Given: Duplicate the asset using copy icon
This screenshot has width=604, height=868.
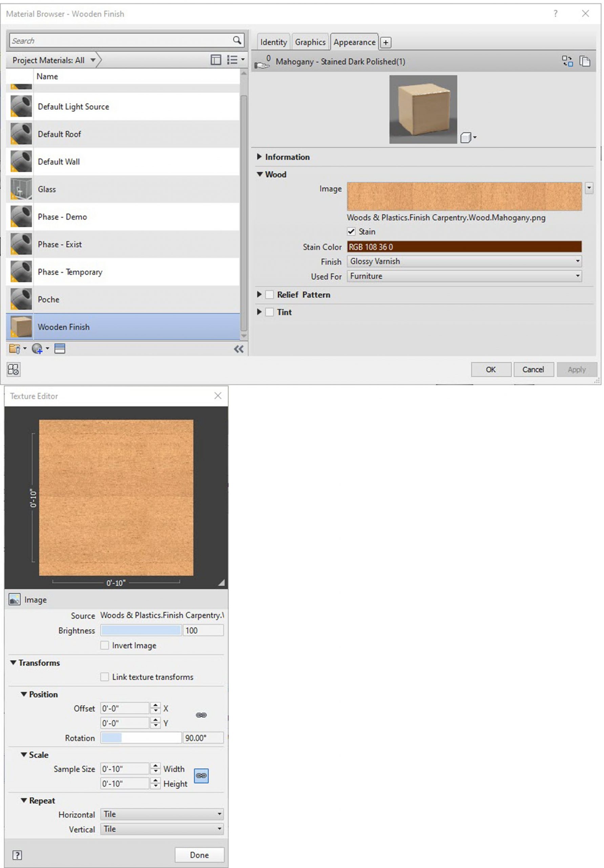Looking at the screenshot, I should click(x=585, y=61).
